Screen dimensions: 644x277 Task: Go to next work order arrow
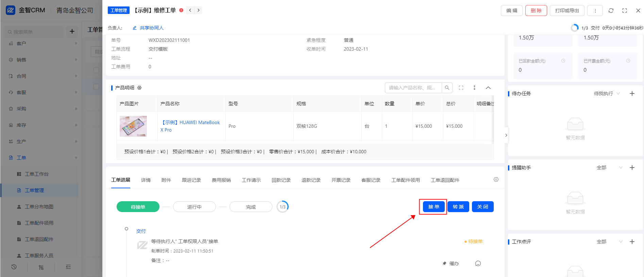pyautogui.click(x=199, y=10)
